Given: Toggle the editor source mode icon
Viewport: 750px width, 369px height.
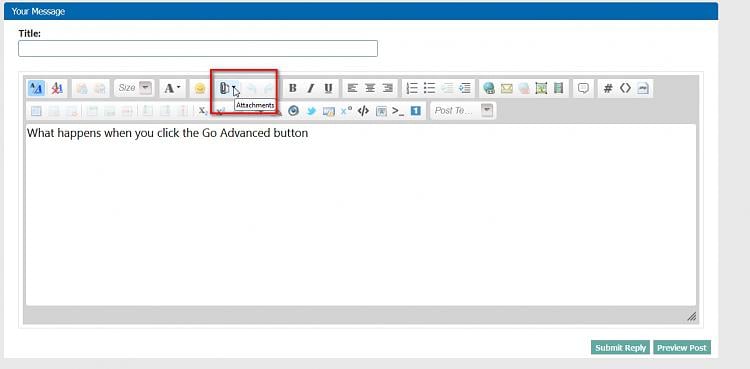Looking at the screenshot, I should point(36,88).
